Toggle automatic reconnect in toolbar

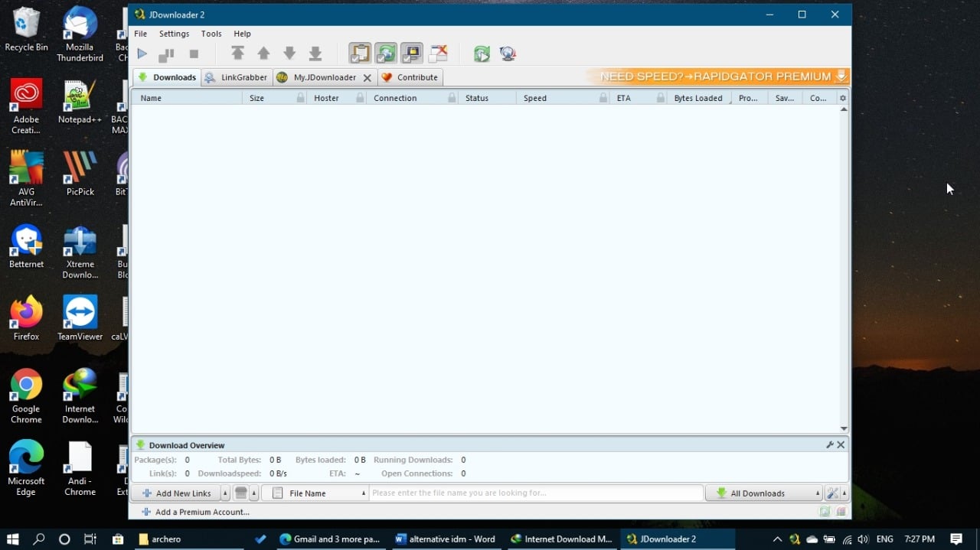386,53
